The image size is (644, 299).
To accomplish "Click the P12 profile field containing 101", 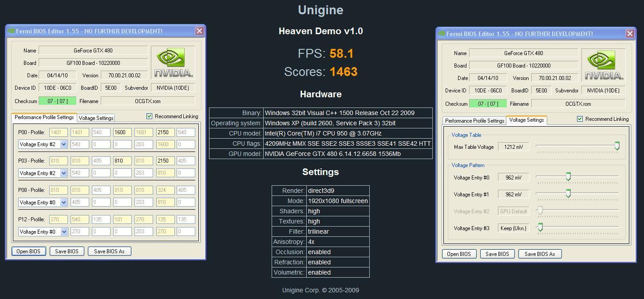I will tap(122, 219).
